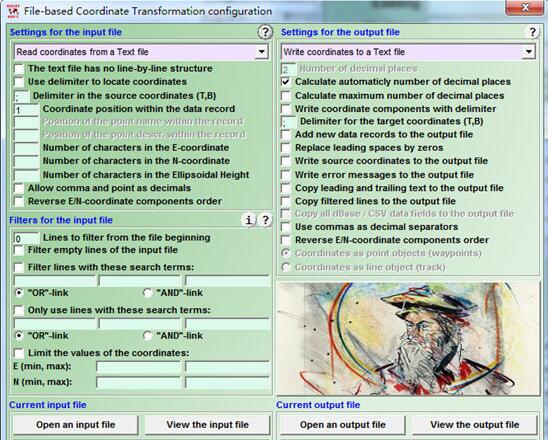Image resolution: width=548 pixels, height=440 pixels.
Task: Enable 'Filter empty lines of the input file'
Action: [x=19, y=250]
